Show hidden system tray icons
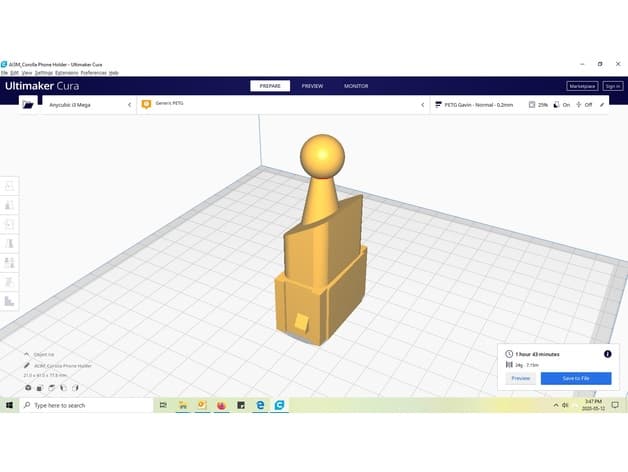628x472 pixels. (556, 405)
